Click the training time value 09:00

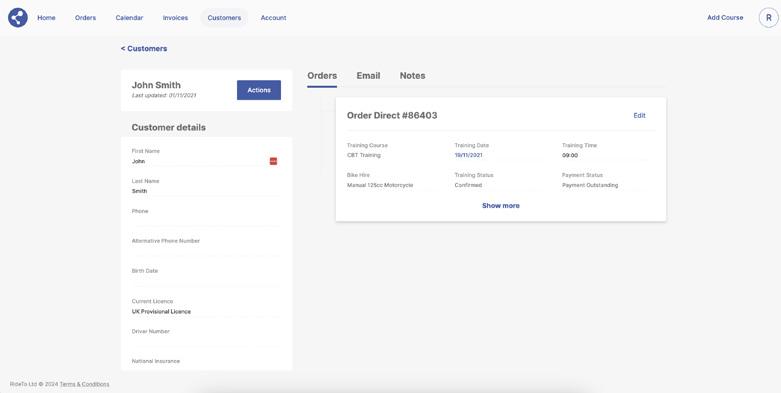point(570,155)
